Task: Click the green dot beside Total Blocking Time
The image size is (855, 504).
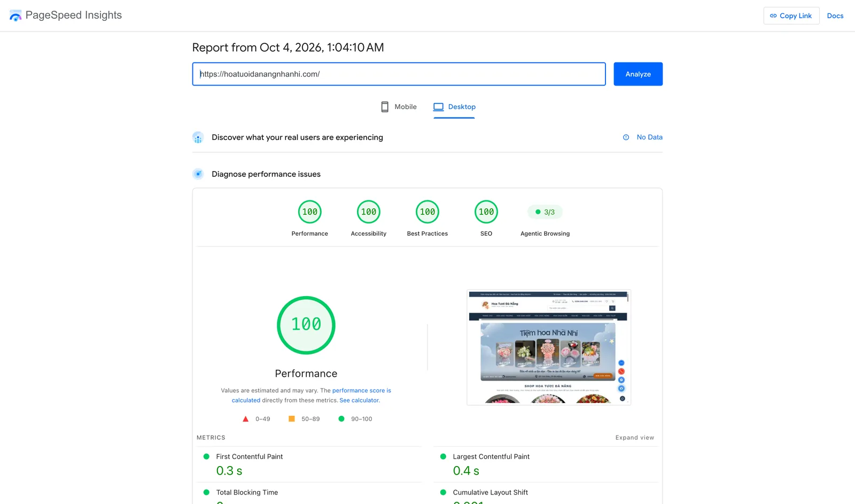Action: point(206,492)
